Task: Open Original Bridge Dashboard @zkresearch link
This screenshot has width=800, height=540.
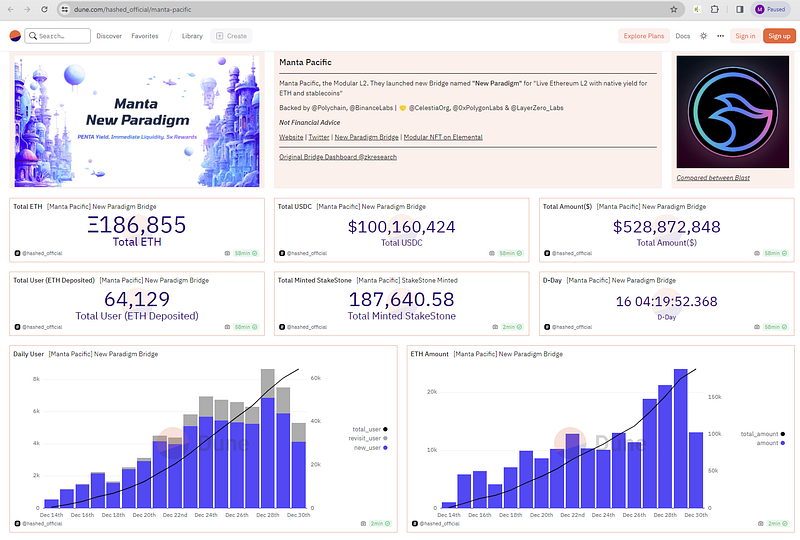Action: pos(338,157)
